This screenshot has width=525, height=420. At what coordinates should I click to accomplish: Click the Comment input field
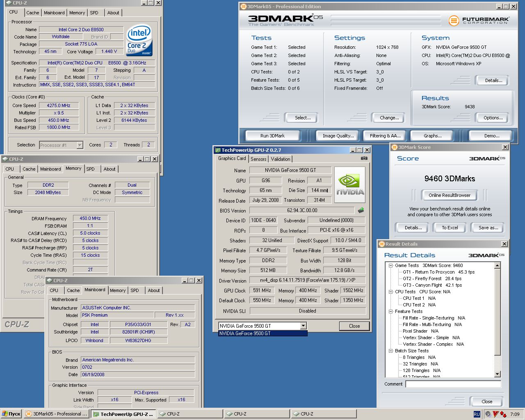[x=453, y=384]
